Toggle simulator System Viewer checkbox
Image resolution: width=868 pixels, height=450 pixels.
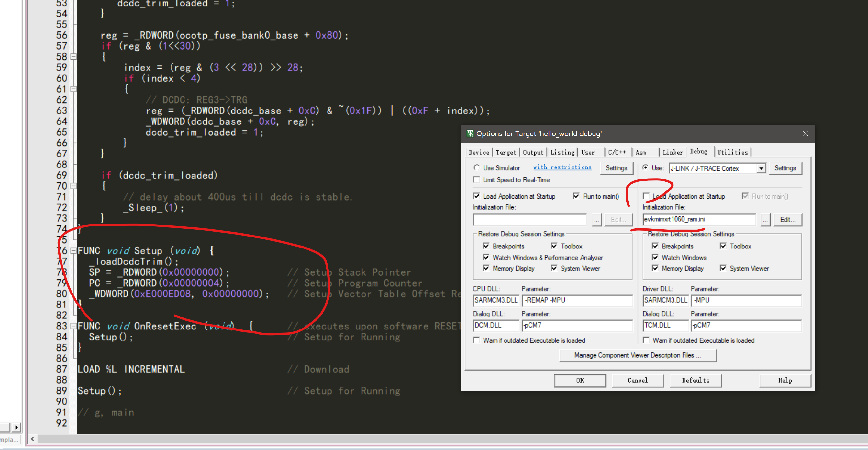(x=554, y=269)
